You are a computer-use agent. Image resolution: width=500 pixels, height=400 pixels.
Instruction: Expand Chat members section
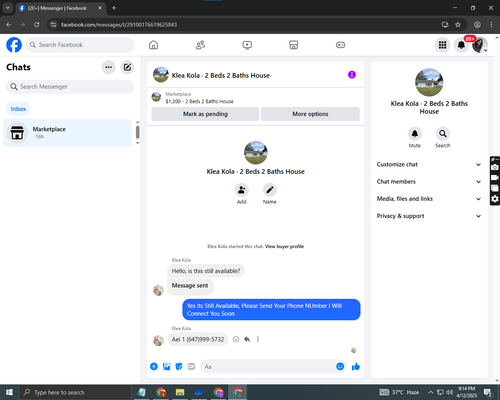pyautogui.click(x=429, y=182)
